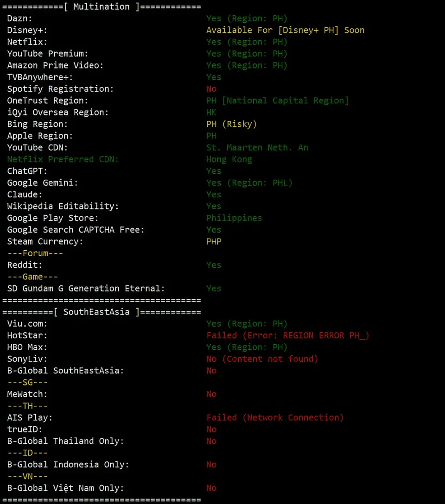This screenshot has width=445, height=504.
Task: Click the 'B-Global SouthEastAsia:' label
Action: click(x=66, y=371)
